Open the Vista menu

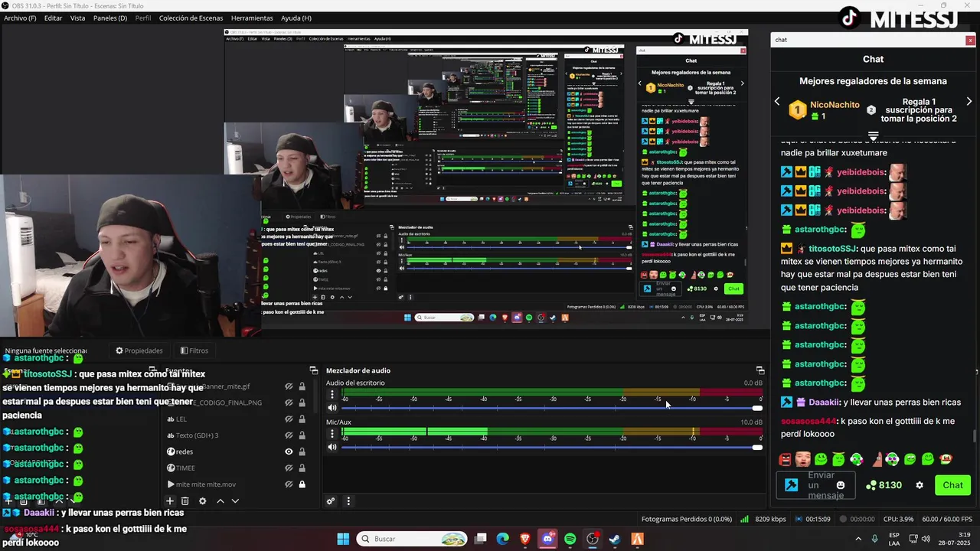point(77,18)
